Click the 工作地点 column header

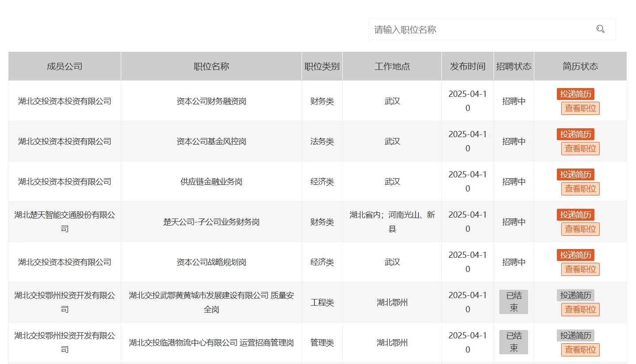click(392, 66)
